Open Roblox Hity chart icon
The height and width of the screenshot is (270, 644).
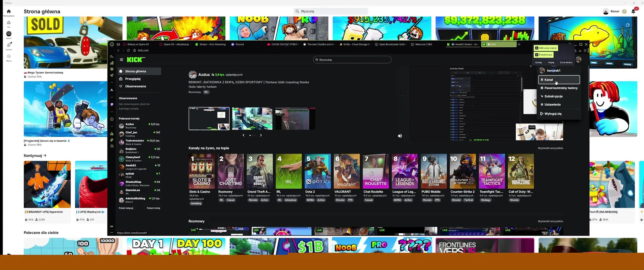[9, 23]
